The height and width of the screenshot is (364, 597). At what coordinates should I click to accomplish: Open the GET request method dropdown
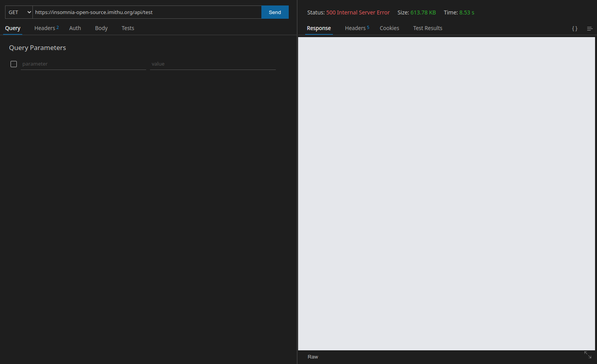click(18, 12)
